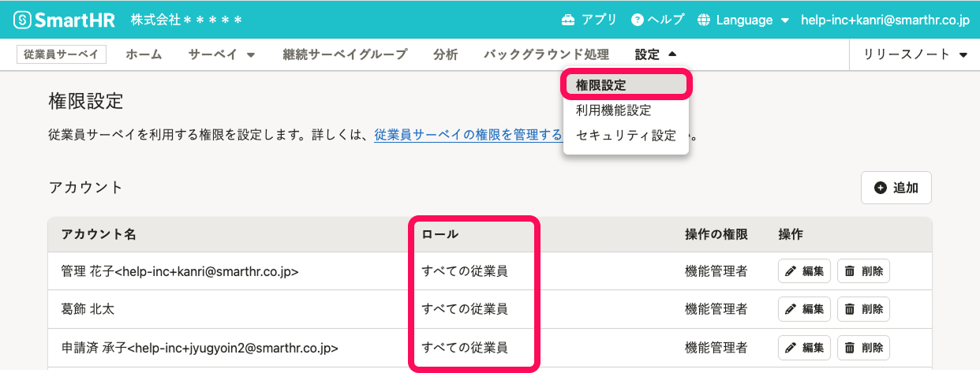Select セキュリティ設定 from the settings menu
980x373 pixels.
626,136
